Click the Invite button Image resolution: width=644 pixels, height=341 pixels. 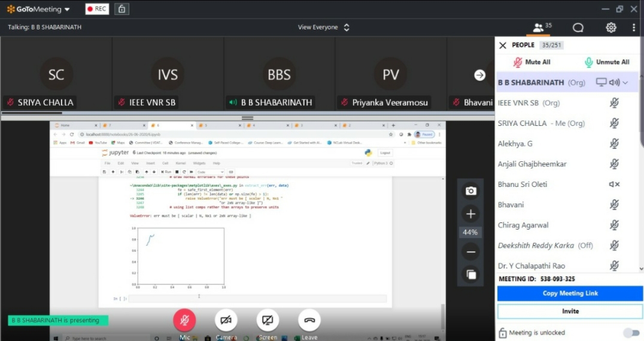(570, 311)
